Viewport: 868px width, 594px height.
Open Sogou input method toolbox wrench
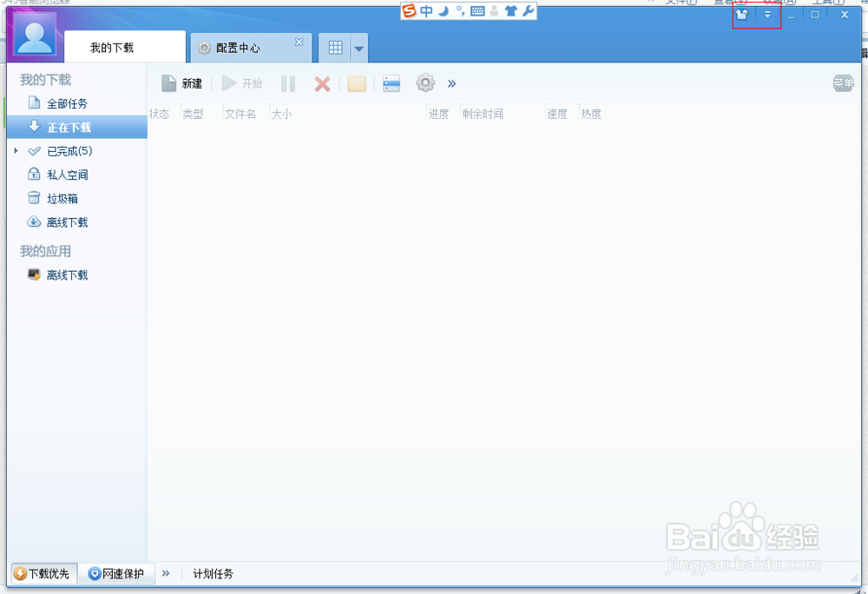point(527,12)
